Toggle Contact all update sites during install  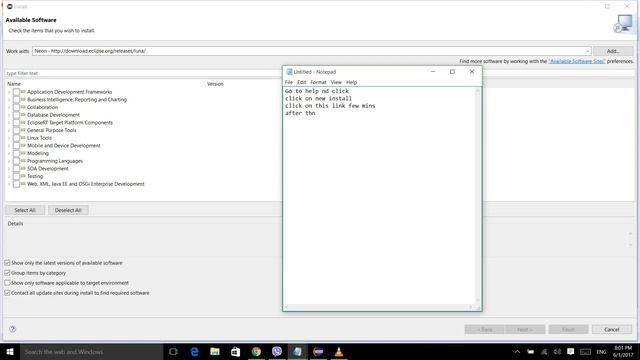7,293
